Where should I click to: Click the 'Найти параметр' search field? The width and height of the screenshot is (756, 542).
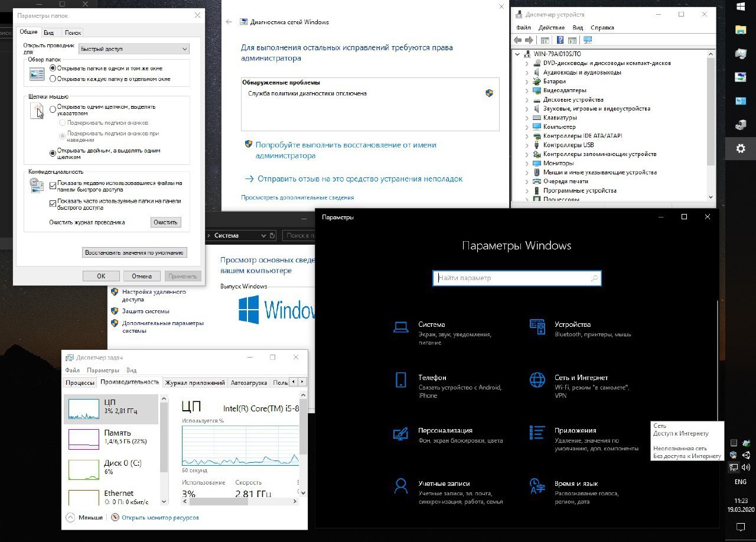[517, 278]
